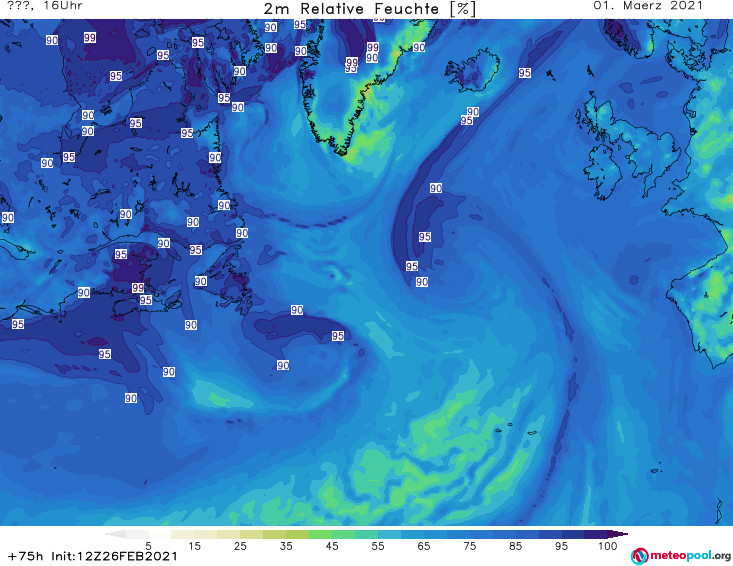The image size is (733, 566).
Task: Click the Iceland landmass on the map
Action: 473,70
